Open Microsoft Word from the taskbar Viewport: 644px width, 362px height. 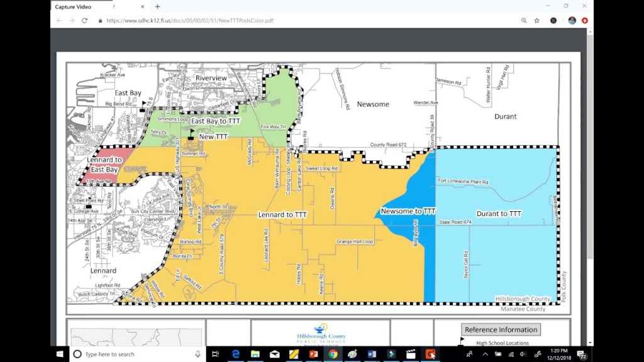pyautogui.click(x=372, y=354)
